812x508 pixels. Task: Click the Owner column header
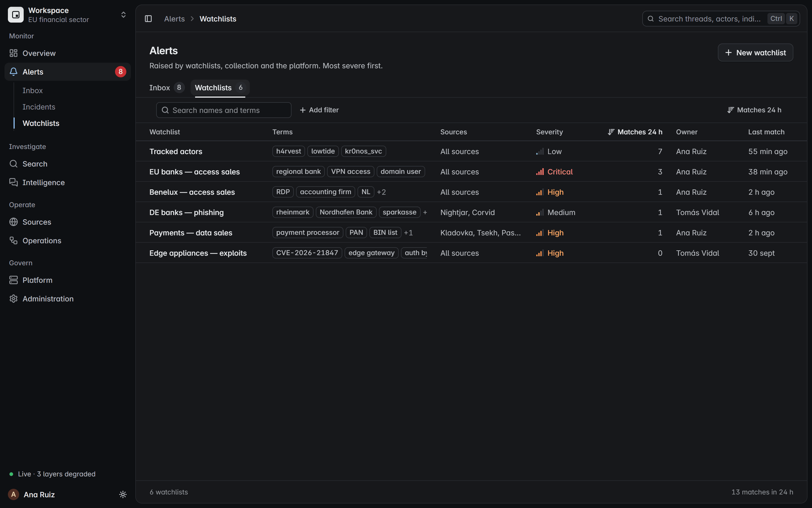687,132
